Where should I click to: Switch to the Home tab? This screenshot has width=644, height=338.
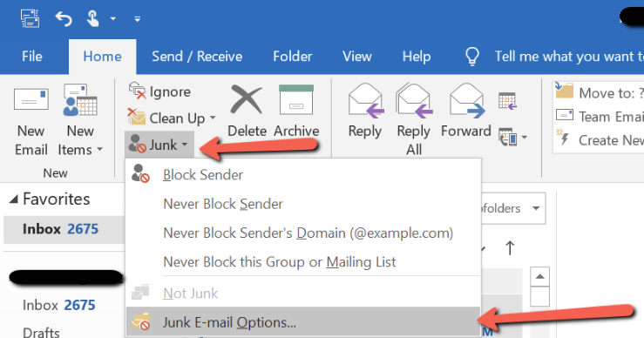pos(102,57)
